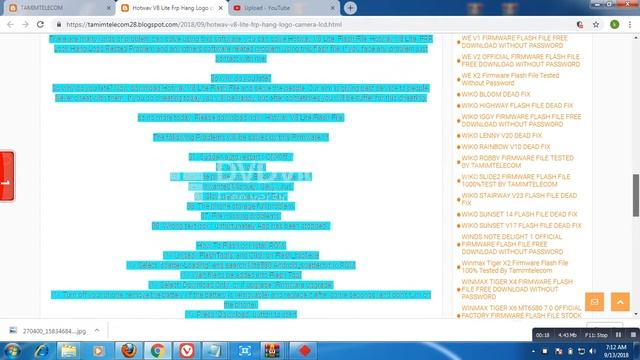Open the Upload - YouTube tab

pyautogui.click(x=283, y=8)
